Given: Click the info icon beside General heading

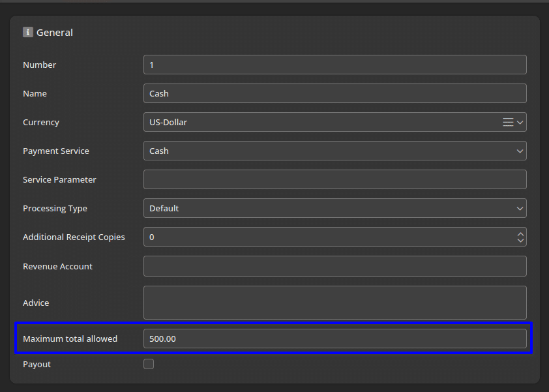Looking at the screenshot, I should [x=27, y=31].
